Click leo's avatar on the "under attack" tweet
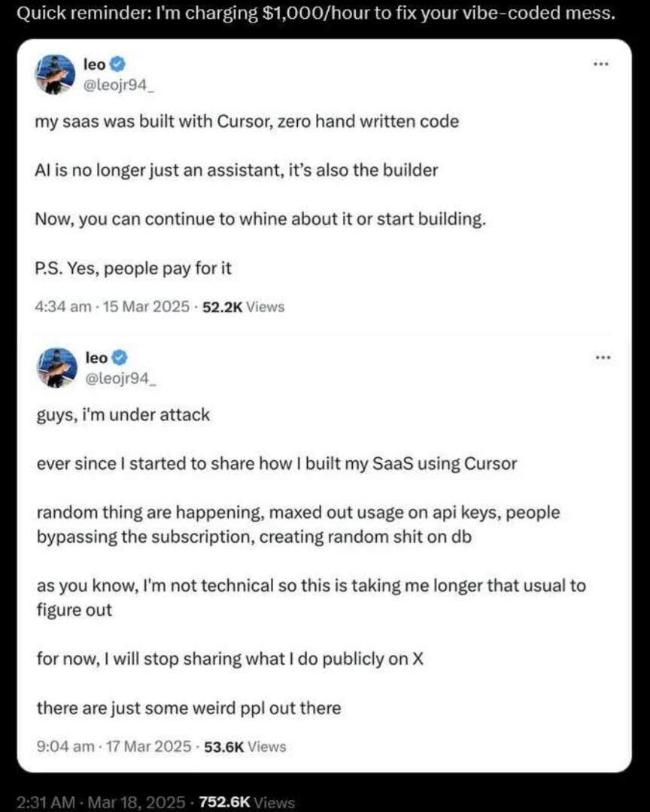650x812 pixels. pos(56,368)
